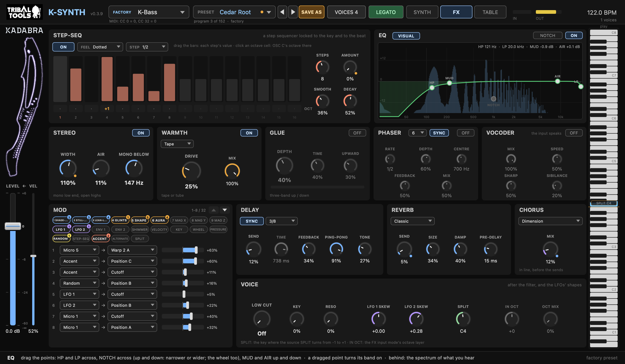
Task: Turn off the STEP-SEQ ON switch
Action: pyautogui.click(x=63, y=47)
